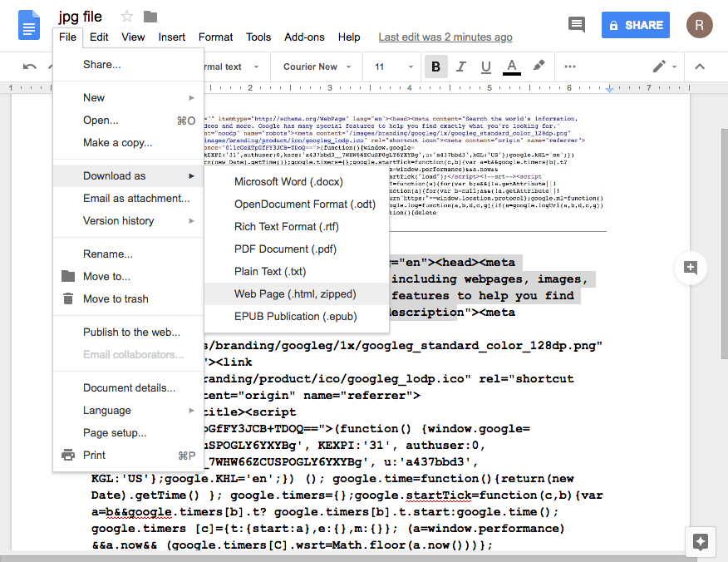Open the account avatar R
The height and width of the screenshot is (562, 728).
(x=699, y=25)
